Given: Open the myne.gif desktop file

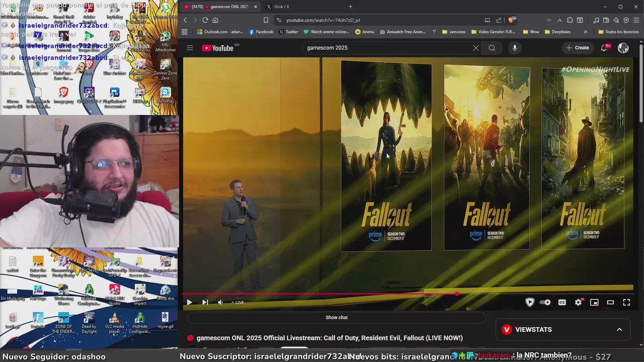Looking at the screenshot, I should pos(165,320).
